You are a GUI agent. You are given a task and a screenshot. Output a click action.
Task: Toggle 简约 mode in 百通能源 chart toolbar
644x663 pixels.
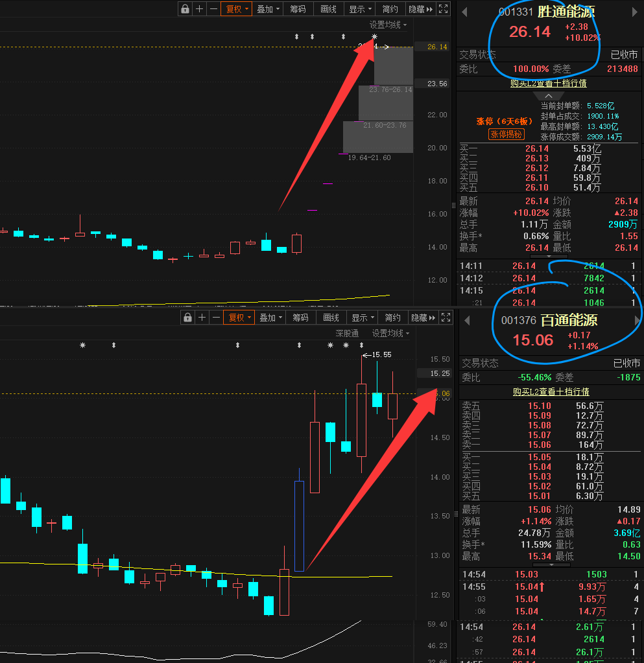coord(392,318)
